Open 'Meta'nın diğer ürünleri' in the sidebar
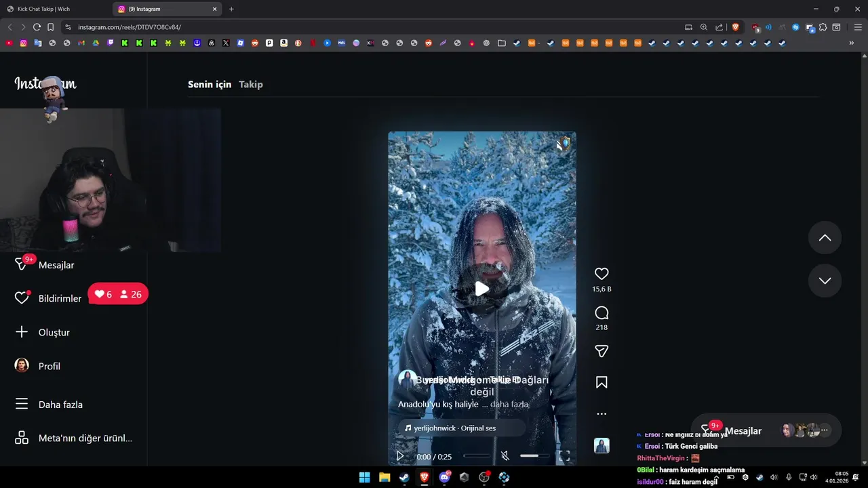This screenshot has height=488, width=868. [73, 438]
